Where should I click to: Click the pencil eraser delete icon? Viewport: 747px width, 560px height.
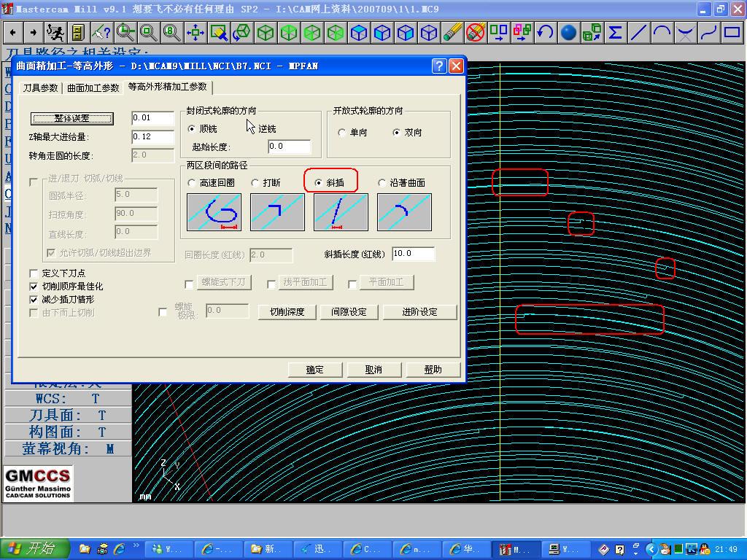click(452, 32)
